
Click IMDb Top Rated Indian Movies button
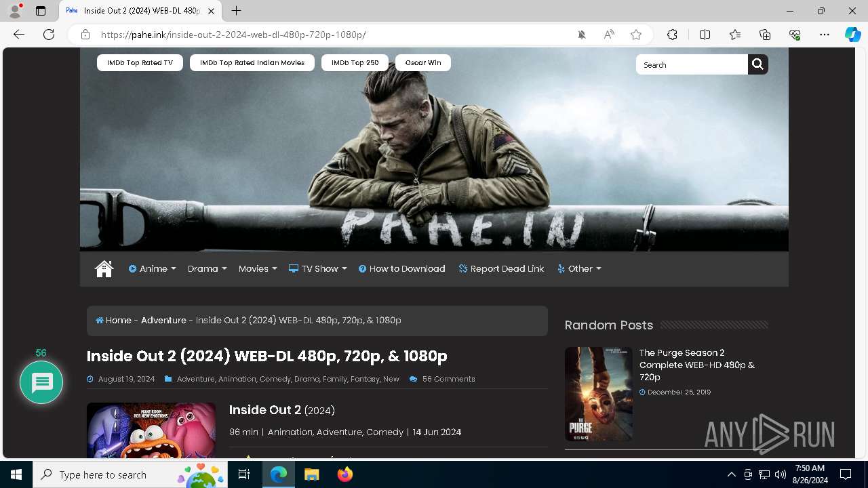(x=252, y=62)
